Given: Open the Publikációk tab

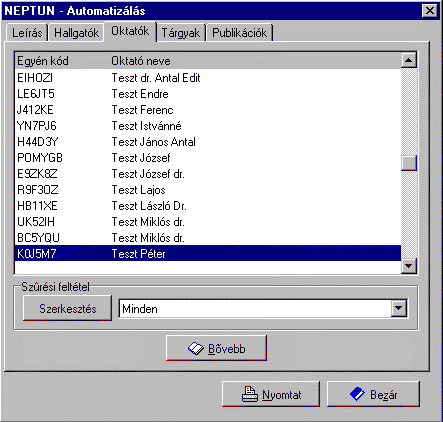Looking at the screenshot, I should click(x=239, y=33).
